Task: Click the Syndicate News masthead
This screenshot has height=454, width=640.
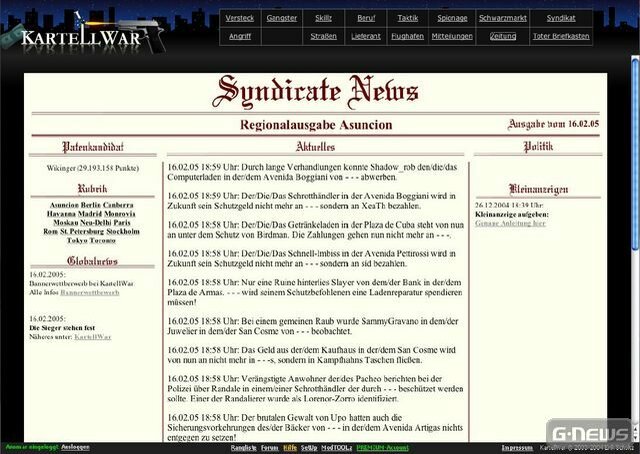Action: pyautogui.click(x=315, y=92)
